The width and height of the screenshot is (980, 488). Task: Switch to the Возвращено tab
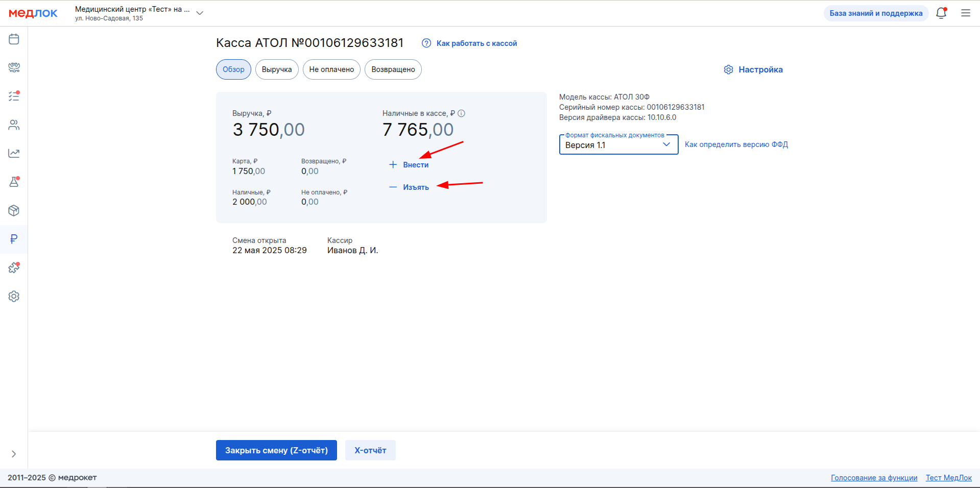[393, 69]
